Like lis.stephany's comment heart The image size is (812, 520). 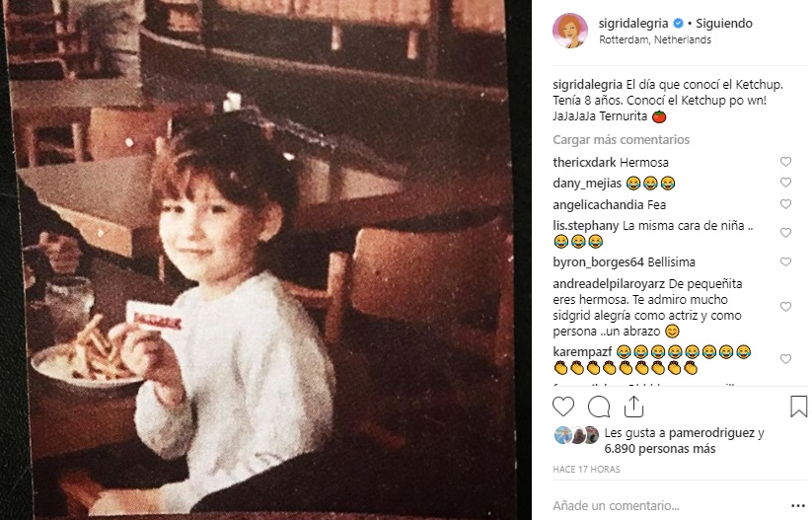[x=785, y=233]
